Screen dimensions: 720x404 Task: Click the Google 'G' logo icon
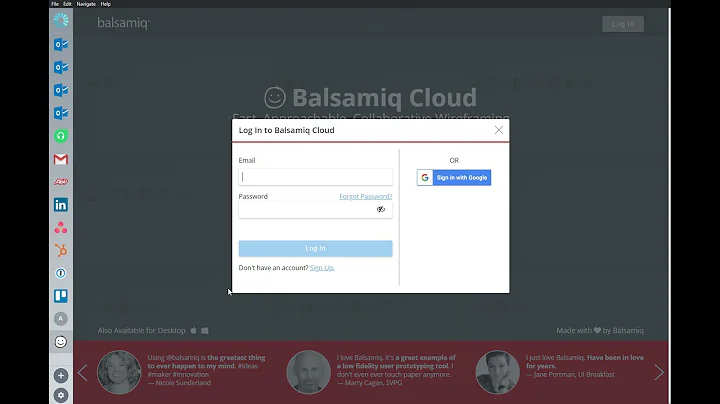click(x=425, y=178)
